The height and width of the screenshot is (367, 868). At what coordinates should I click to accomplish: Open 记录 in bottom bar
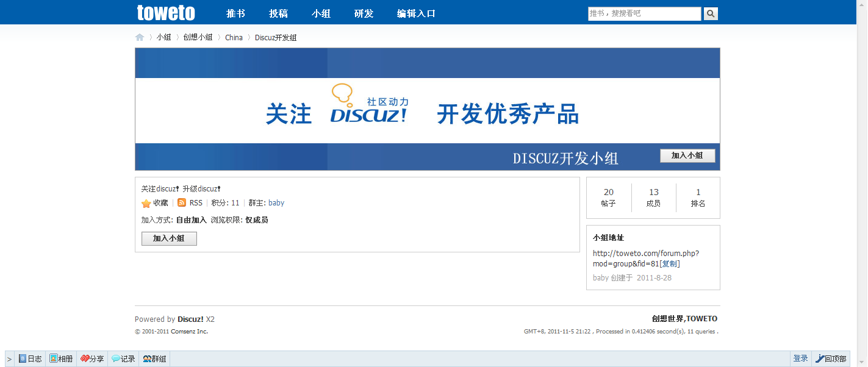click(x=123, y=359)
